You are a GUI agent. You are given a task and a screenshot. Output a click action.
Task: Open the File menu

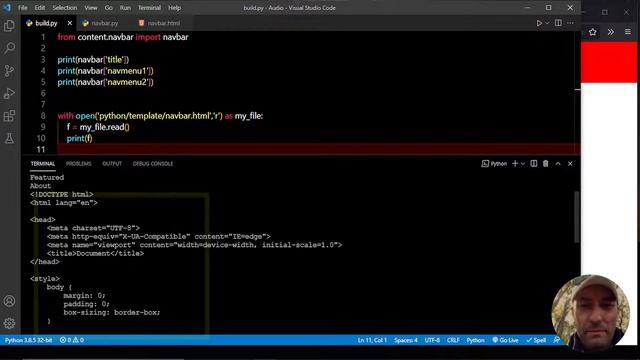pyautogui.click(x=22, y=8)
